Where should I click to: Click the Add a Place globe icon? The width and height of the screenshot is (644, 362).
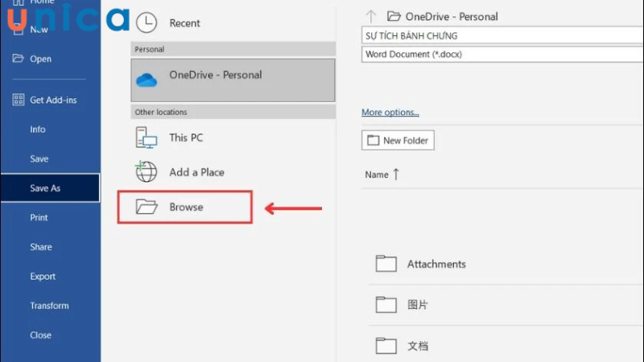click(x=146, y=171)
